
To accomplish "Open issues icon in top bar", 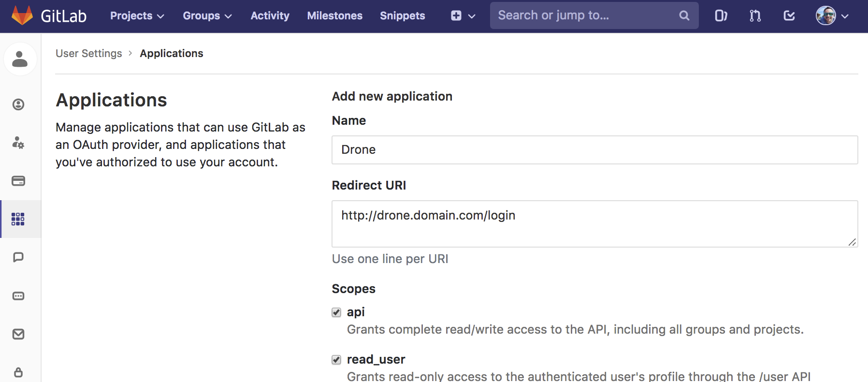I will (721, 16).
